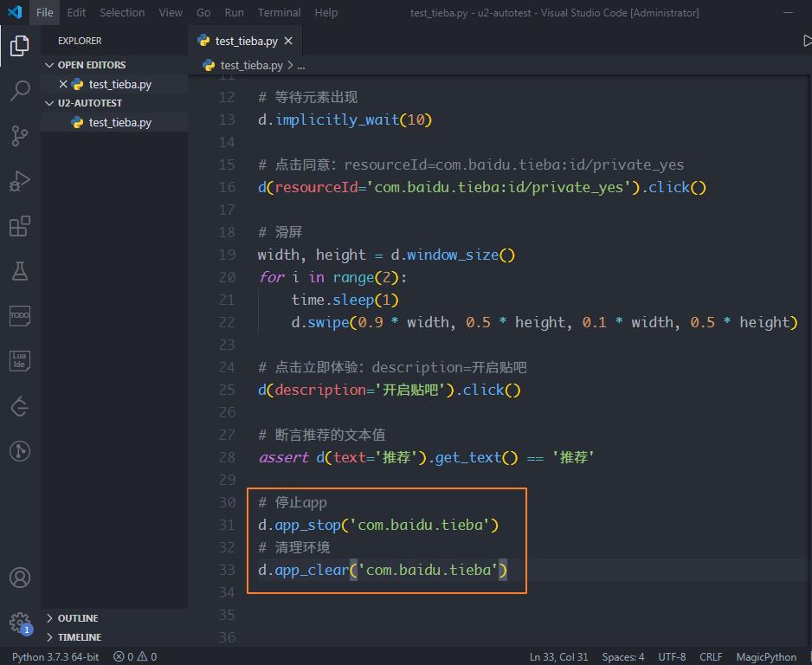This screenshot has width=812, height=665.
Task: Change file encoding UTF-8
Action: [672, 656]
